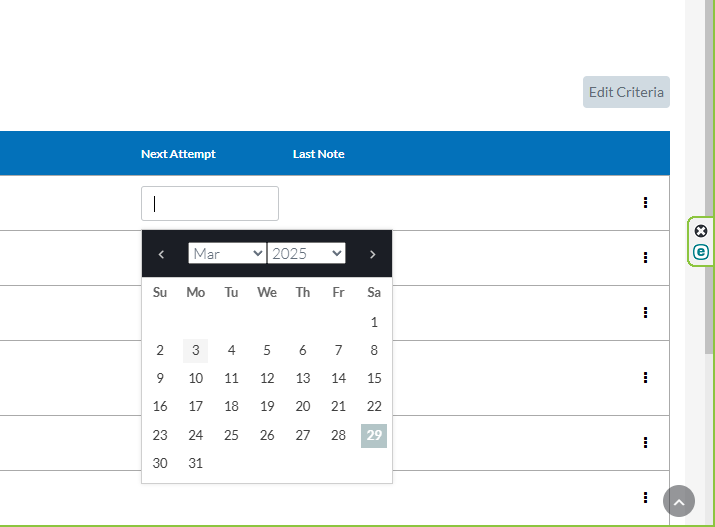This screenshot has height=527, width=715.
Task: Select March 1 on the calendar
Action: coord(374,322)
